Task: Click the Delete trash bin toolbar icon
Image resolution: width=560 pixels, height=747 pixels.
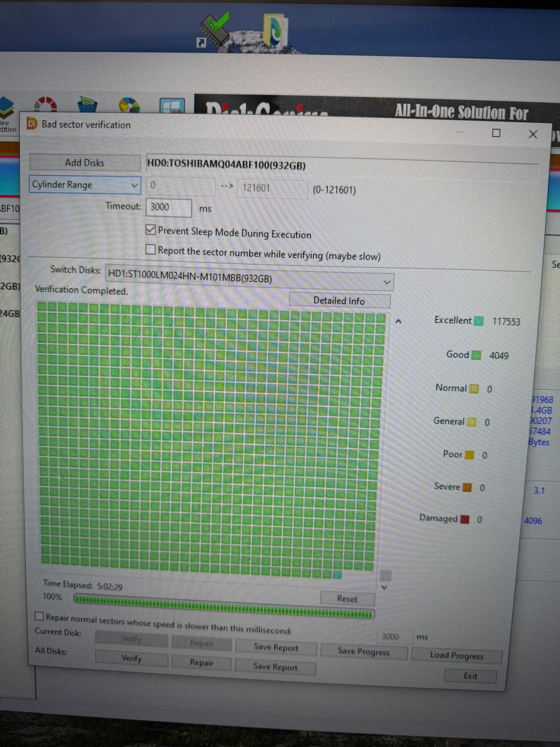Action: (x=87, y=105)
